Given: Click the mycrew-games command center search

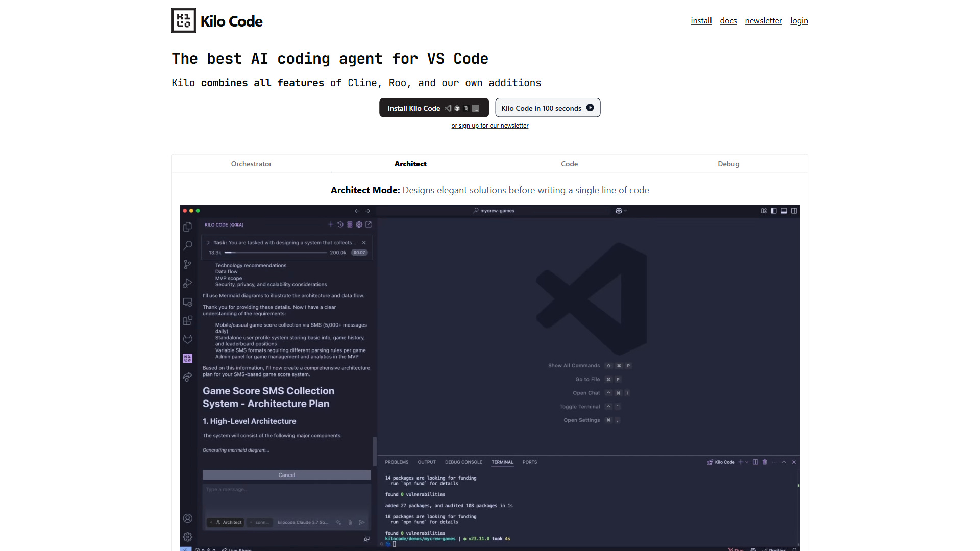Looking at the screenshot, I should pos(493,211).
